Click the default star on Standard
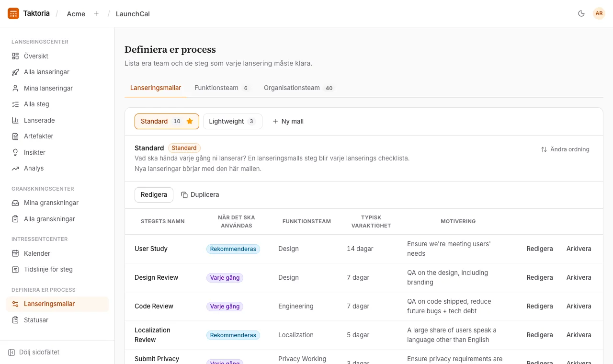This screenshot has width=613, height=364. click(190, 121)
